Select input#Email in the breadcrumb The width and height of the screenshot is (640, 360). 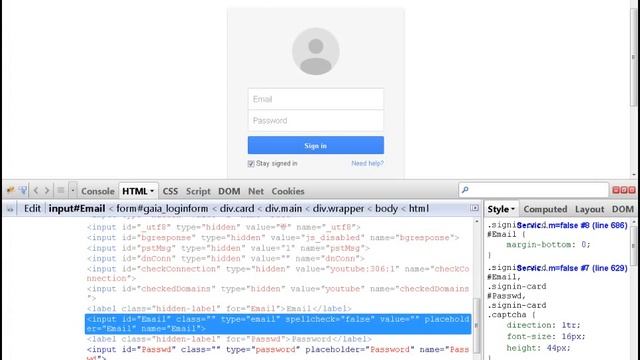tap(77, 209)
